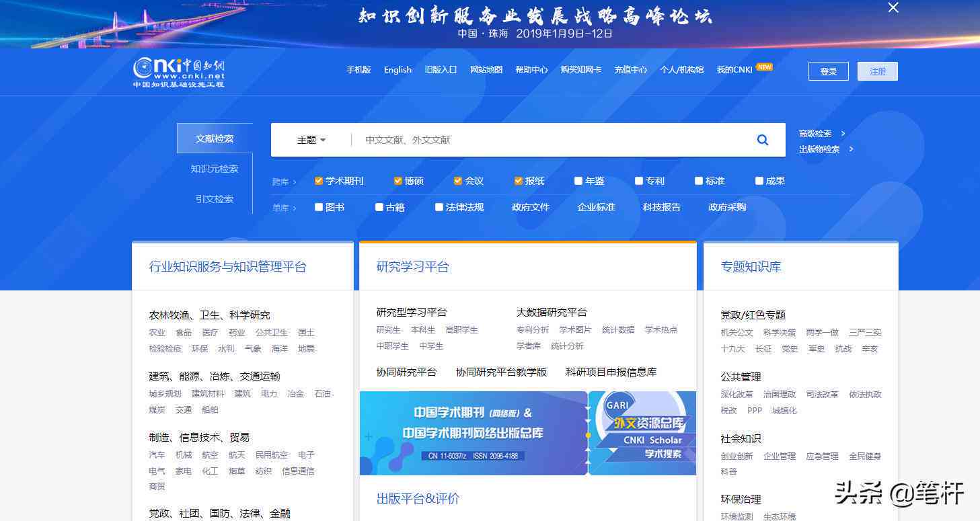Open 大数据研究平台 link
980x521 pixels.
point(552,312)
